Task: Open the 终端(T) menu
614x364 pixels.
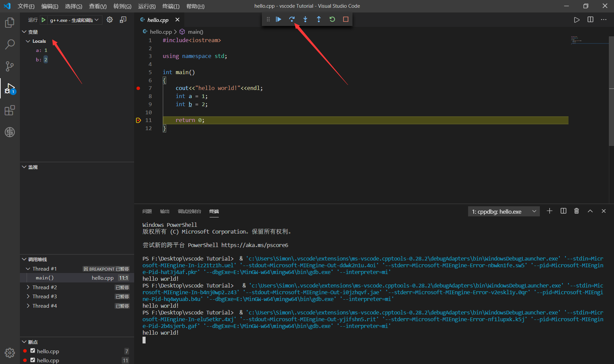Action: click(x=171, y=6)
